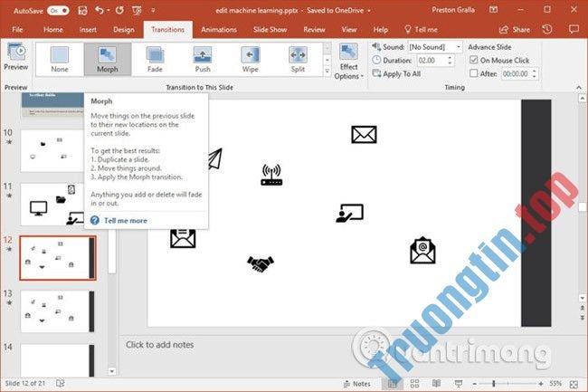Image resolution: width=588 pixels, height=392 pixels.
Task: Collapse the ribbon
Action: [x=579, y=88]
